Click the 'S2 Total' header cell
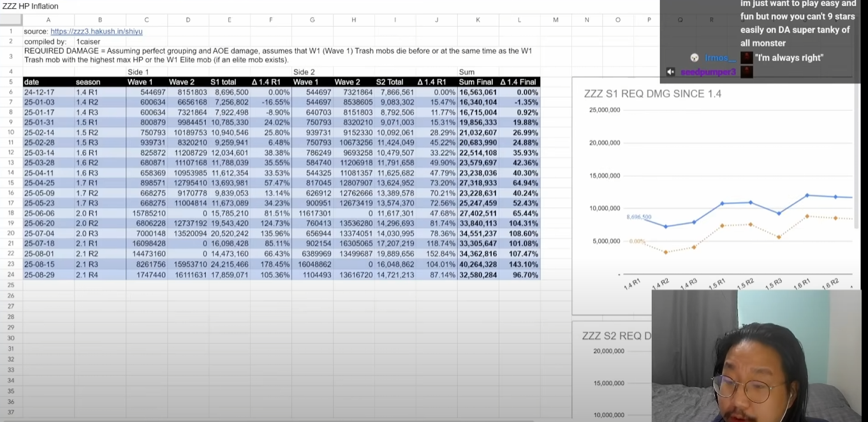This screenshot has width=868, height=422. tap(395, 82)
